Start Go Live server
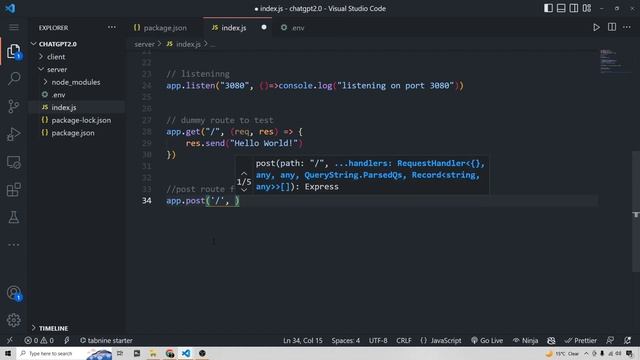 (x=487, y=340)
